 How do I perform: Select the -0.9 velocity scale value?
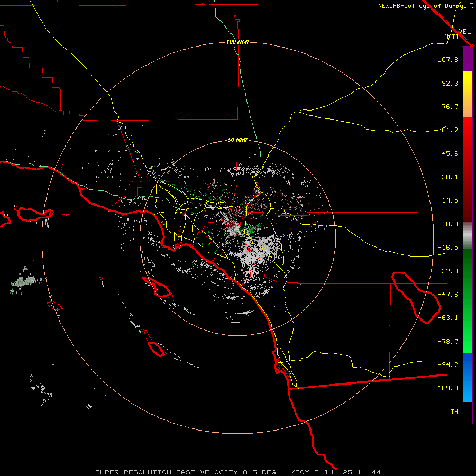coord(450,224)
